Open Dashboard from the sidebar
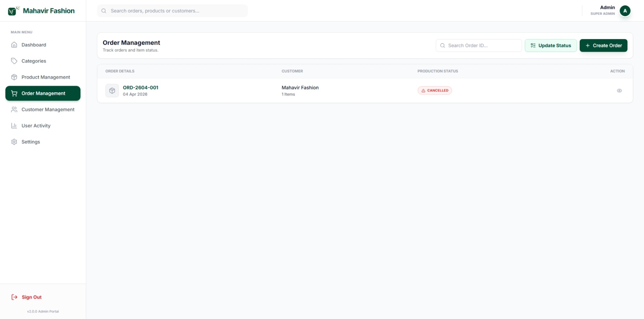This screenshot has height=319, width=644. tap(34, 45)
